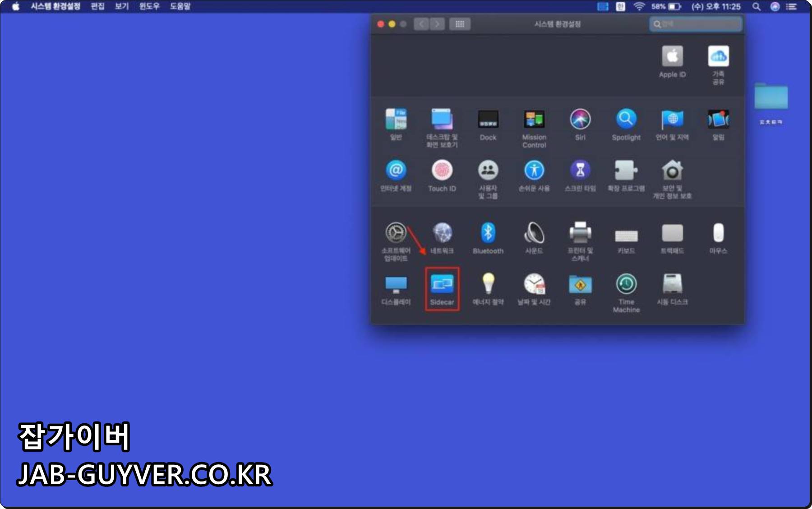The width and height of the screenshot is (812, 509).
Task: Open Spotlight search in menu bar
Action: click(757, 6)
